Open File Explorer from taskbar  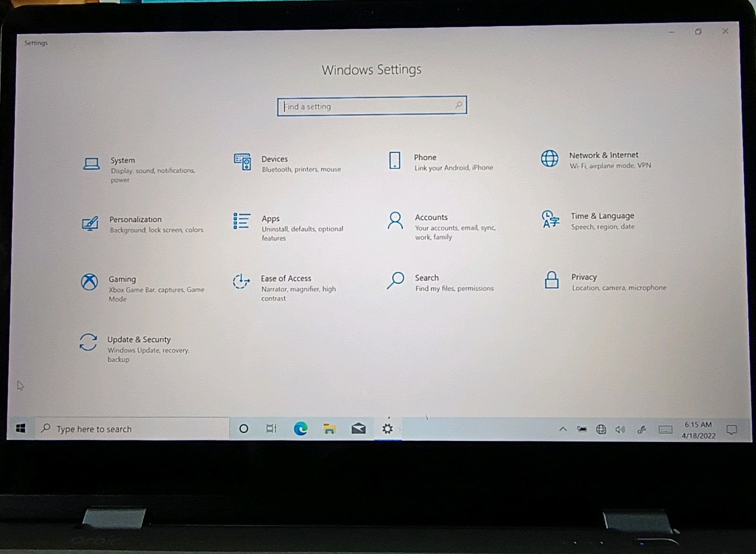tap(329, 429)
